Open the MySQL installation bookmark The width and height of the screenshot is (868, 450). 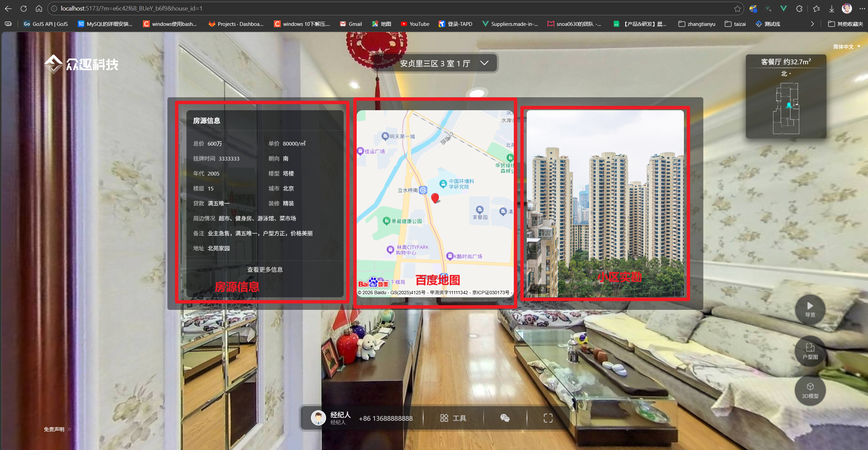point(105,24)
